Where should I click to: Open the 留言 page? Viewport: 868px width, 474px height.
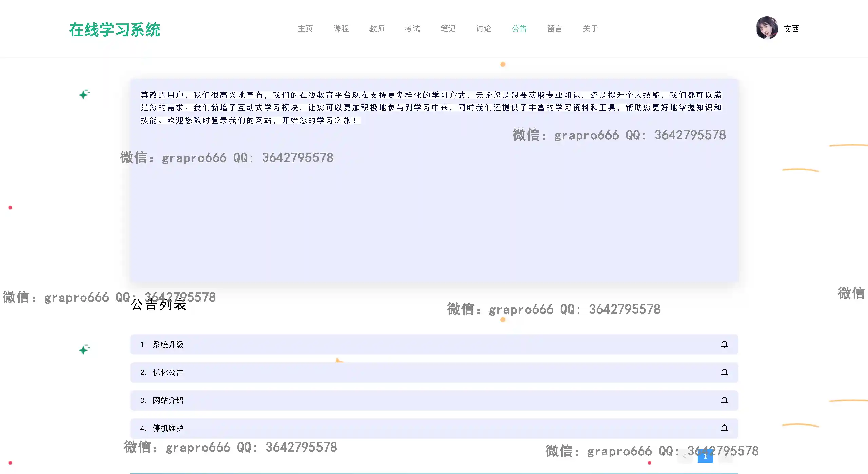pyautogui.click(x=555, y=28)
